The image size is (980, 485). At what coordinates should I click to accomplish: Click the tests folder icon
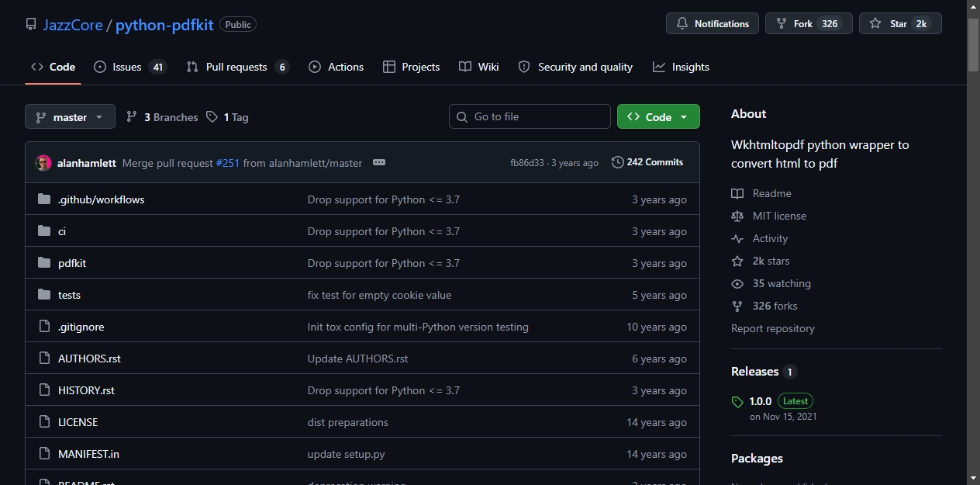[44, 295]
